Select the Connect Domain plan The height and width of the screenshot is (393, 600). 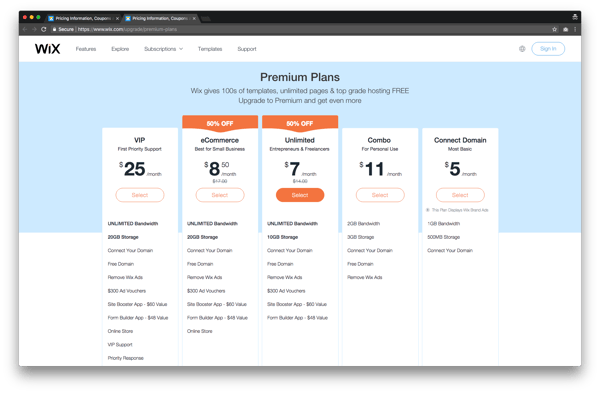click(460, 195)
